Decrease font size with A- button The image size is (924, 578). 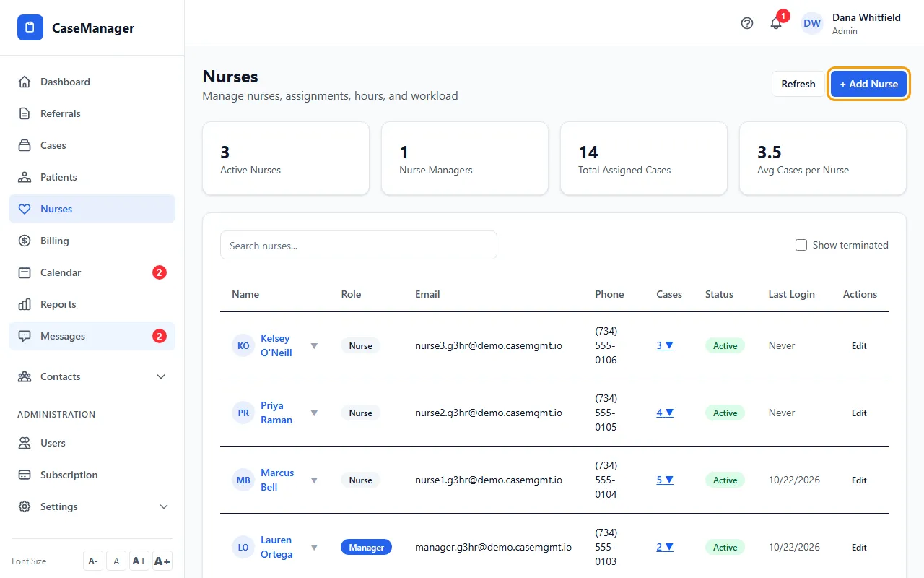92,561
